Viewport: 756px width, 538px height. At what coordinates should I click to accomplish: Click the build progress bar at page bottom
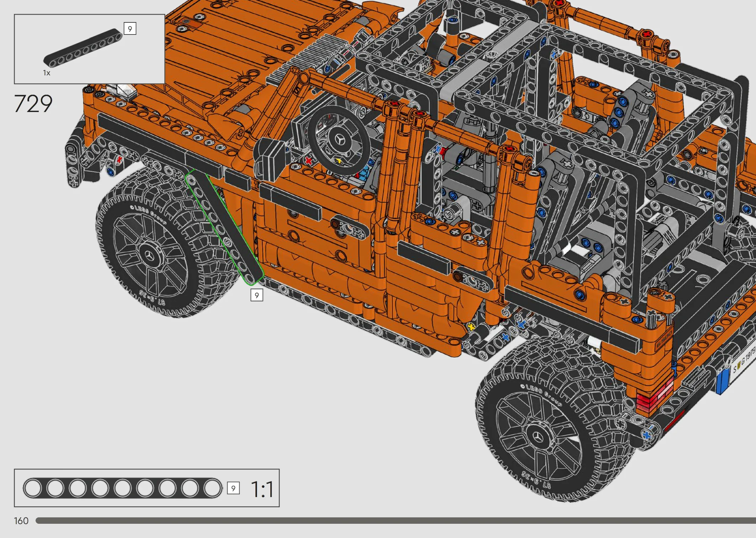[396, 521]
